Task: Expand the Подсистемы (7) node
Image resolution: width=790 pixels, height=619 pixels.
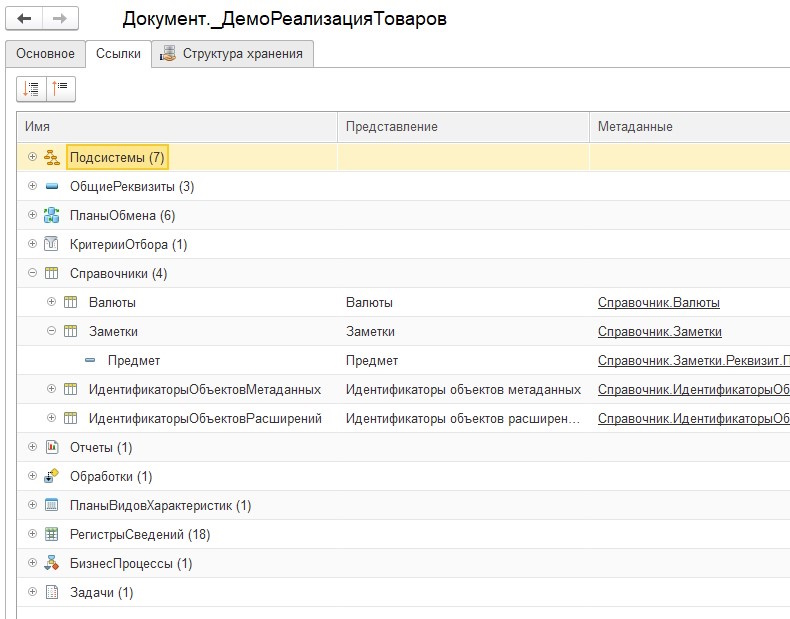Action: [32, 157]
